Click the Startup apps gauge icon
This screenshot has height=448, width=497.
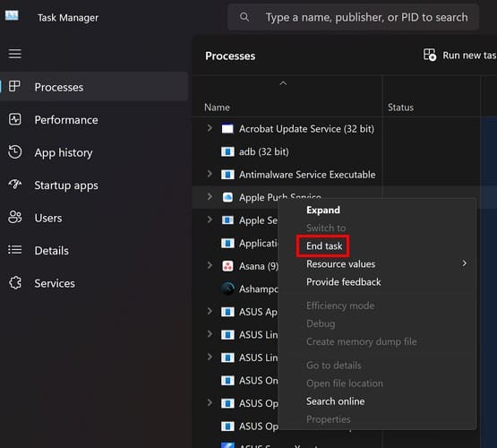(x=15, y=185)
